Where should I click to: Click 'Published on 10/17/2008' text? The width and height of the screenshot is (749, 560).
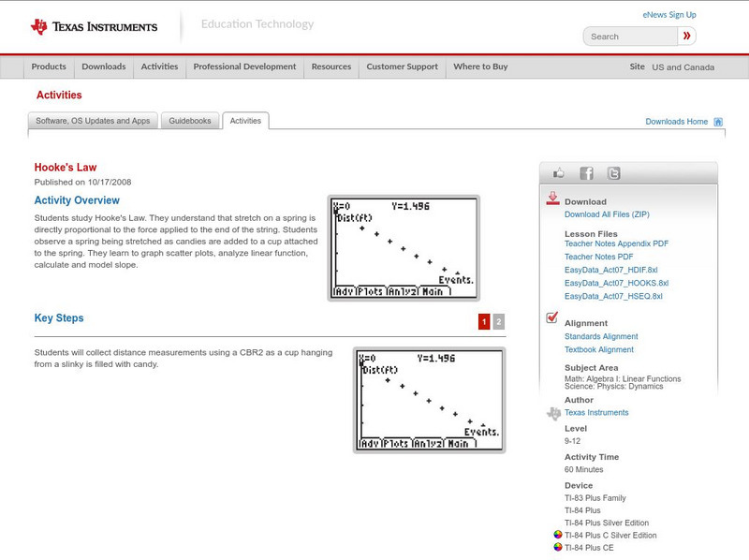click(82, 182)
